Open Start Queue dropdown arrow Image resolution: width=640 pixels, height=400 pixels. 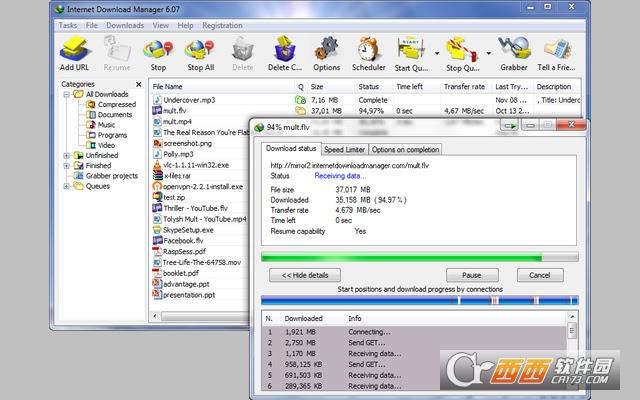click(437, 53)
